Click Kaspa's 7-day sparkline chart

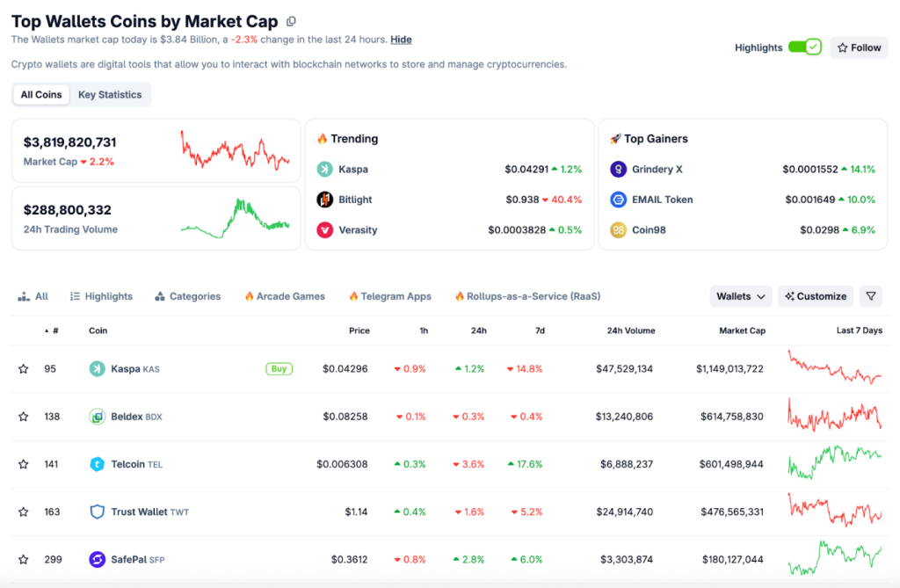pyautogui.click(x=835, y=368)
